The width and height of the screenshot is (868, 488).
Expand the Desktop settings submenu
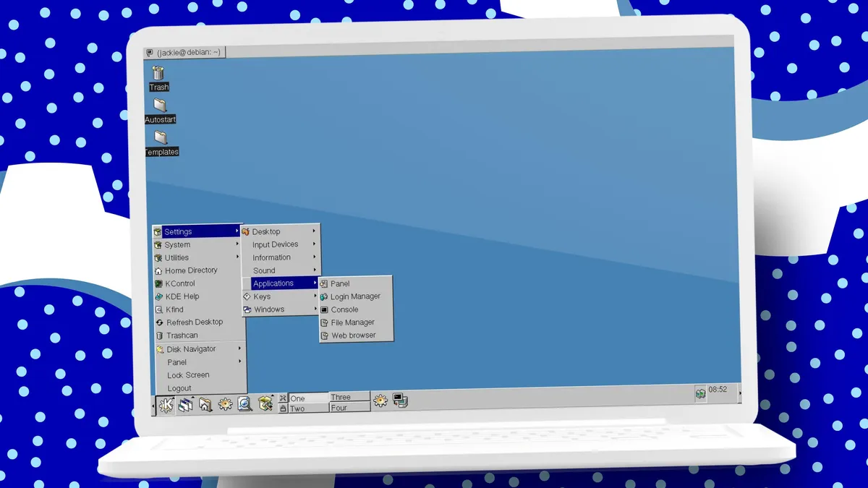(280, 232)
